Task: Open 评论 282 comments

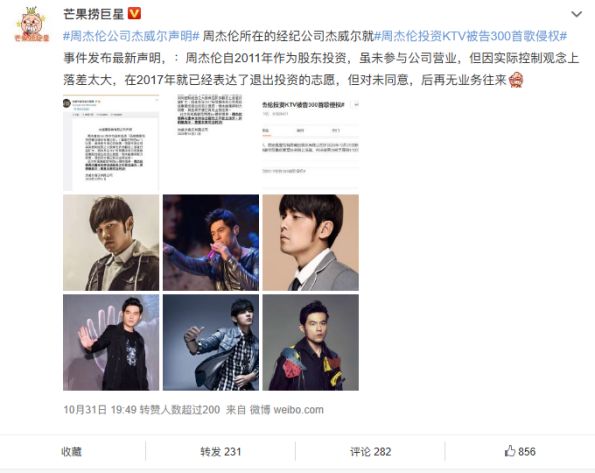Action: [x=370, y=451]
